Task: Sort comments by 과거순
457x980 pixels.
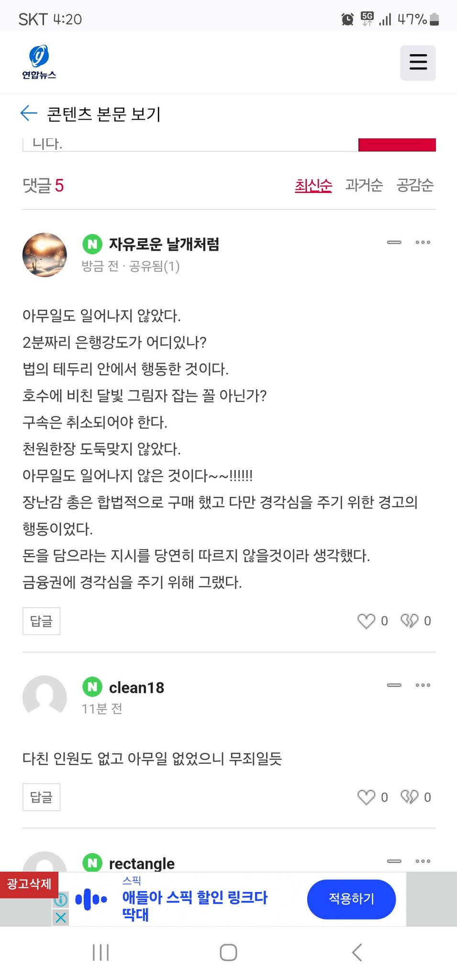Action: pos(364,185)
